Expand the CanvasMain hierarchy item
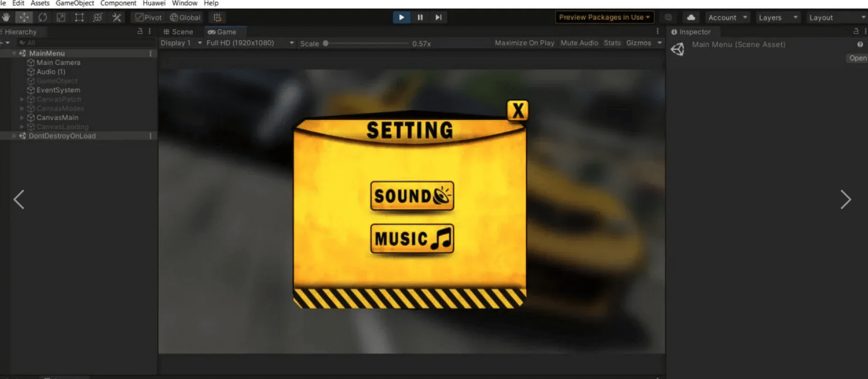868x379 pixels. [x=22, y=118]
